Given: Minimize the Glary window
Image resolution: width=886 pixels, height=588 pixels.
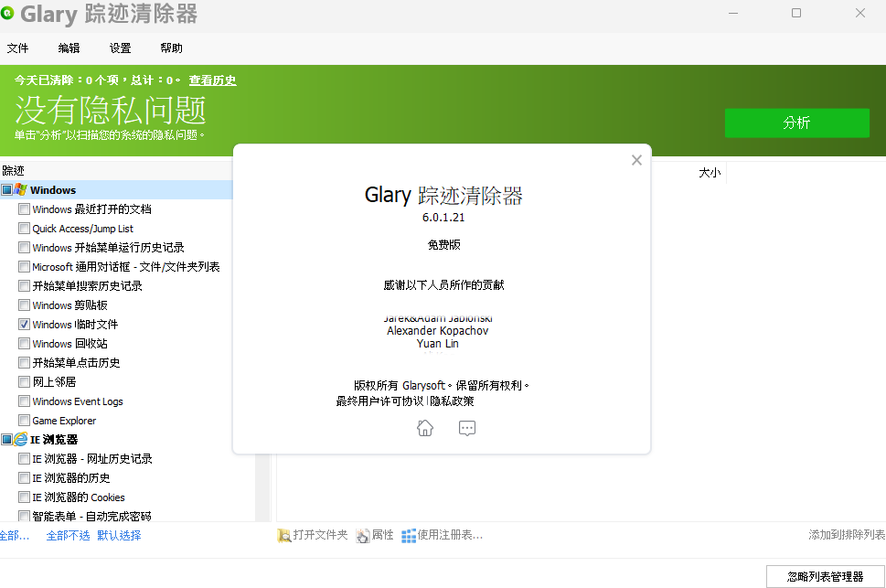Looking at the screenshot, I should click(733, 13).
